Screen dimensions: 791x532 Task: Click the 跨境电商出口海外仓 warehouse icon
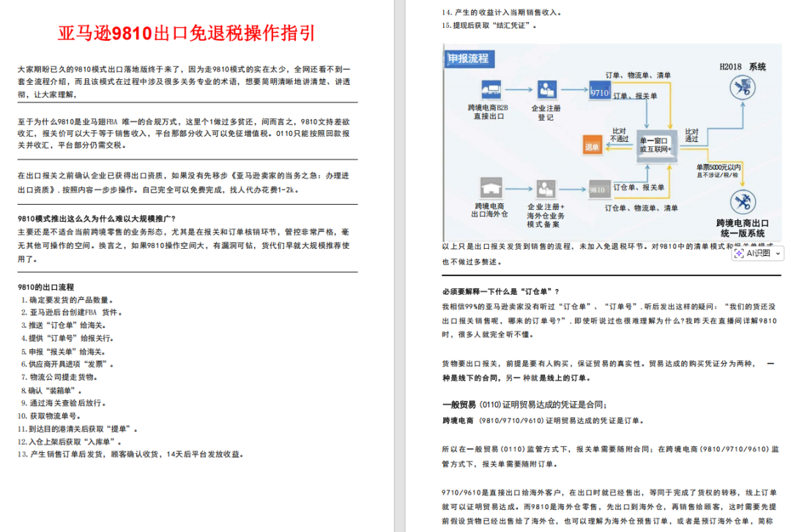(x=491, y=187)
